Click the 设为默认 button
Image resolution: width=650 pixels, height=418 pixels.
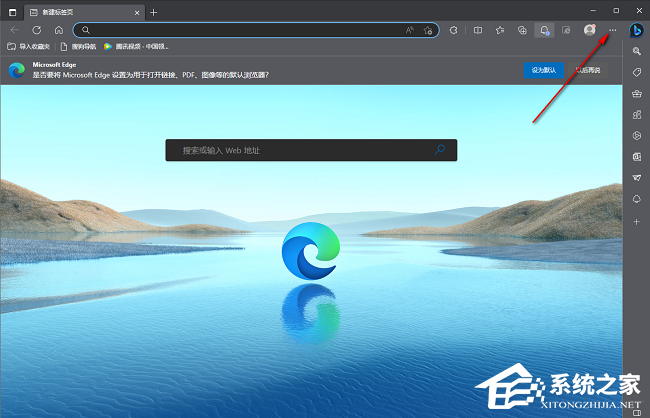544,70
